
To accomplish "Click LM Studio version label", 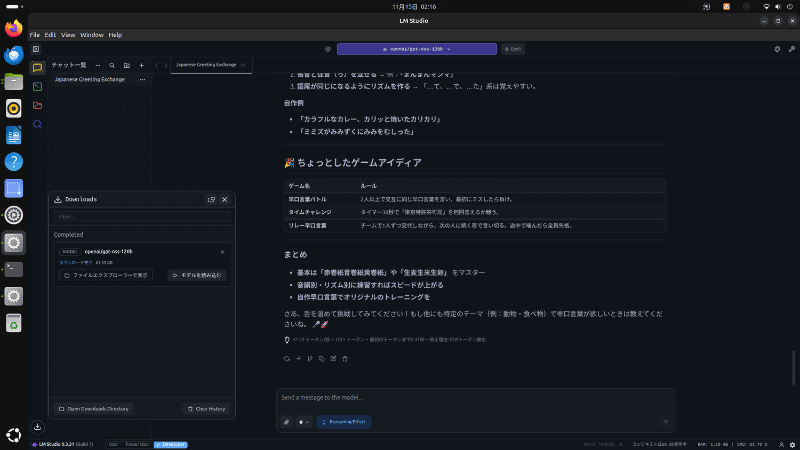I will (x=62, y=445).
